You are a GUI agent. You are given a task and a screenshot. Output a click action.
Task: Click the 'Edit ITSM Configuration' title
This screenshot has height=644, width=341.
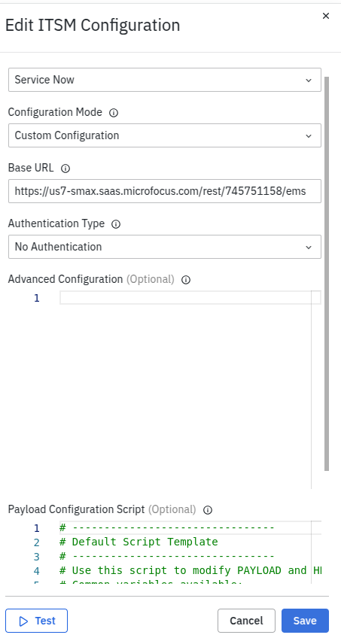[x=93, y=26]
